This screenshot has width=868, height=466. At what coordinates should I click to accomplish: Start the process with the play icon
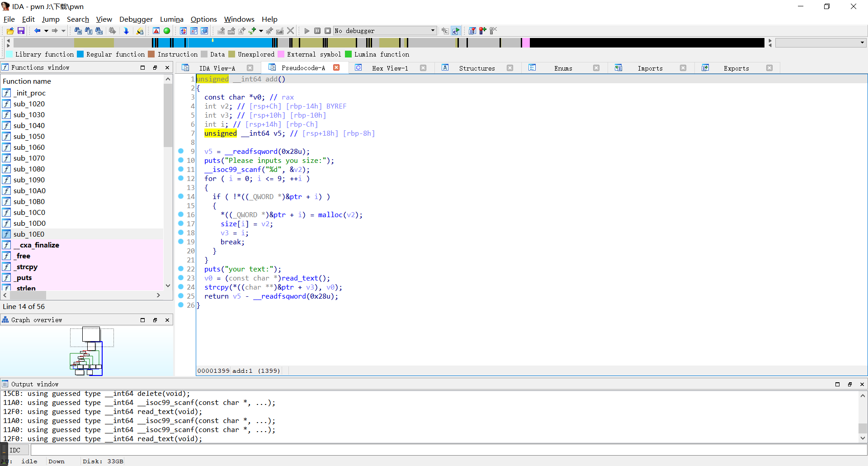pos(307,31)
